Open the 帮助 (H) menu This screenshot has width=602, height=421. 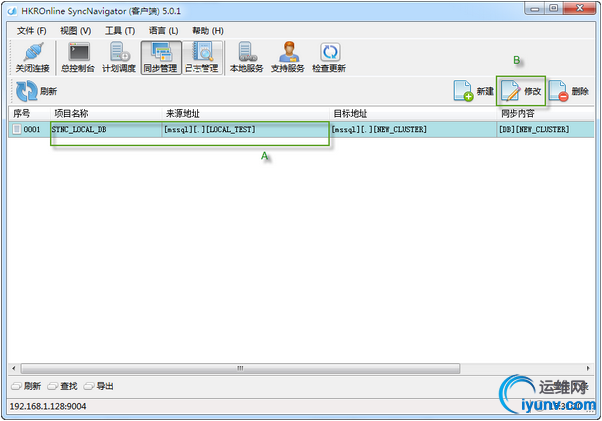[x=208, y=31]
